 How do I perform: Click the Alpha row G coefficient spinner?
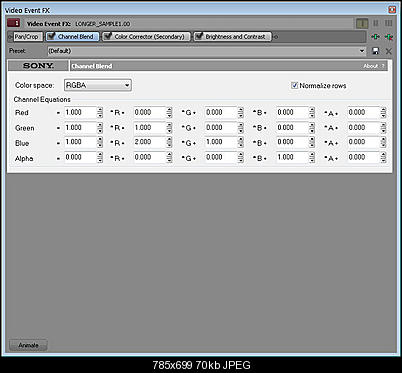(x=170, y=157)
